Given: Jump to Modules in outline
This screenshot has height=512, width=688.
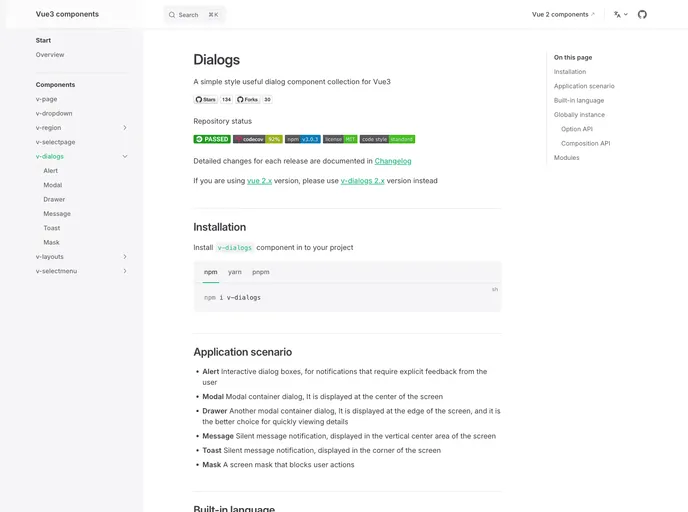Looking at the screenshot, I should tap(566, 158).
